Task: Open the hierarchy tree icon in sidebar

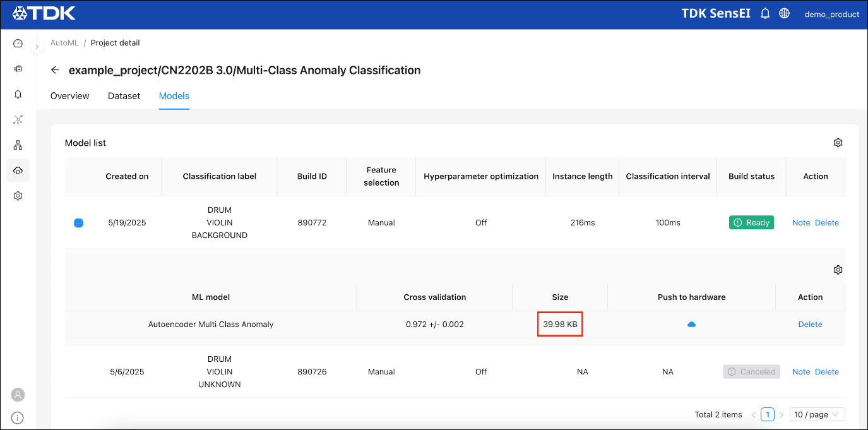Action: click(x=18, y=145)
